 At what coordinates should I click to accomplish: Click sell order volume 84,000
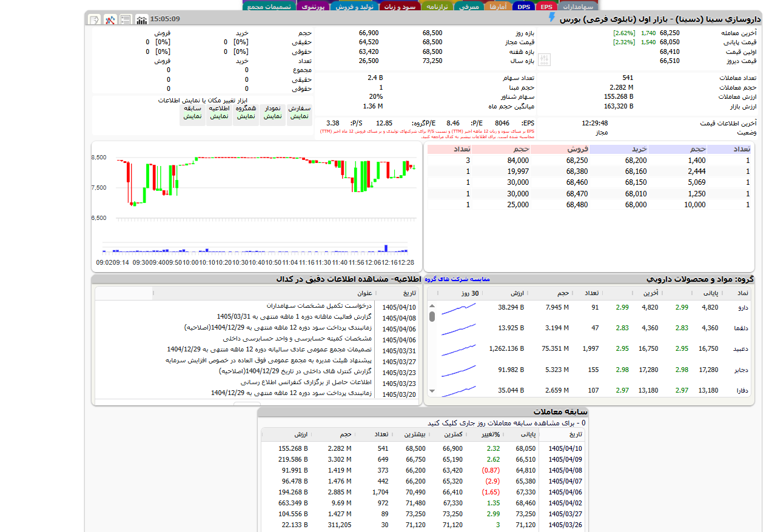[518, 161]
